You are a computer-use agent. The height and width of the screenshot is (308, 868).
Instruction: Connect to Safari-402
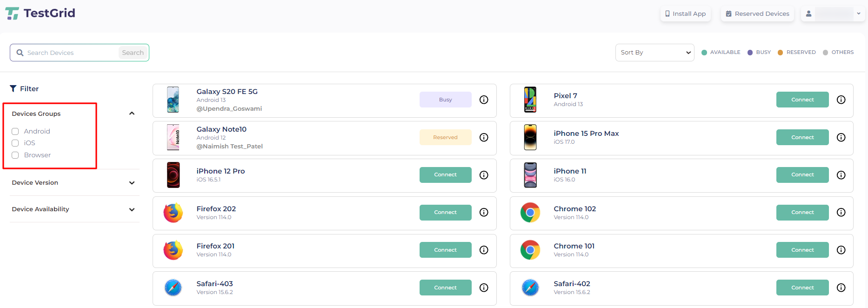click(802, 288)
